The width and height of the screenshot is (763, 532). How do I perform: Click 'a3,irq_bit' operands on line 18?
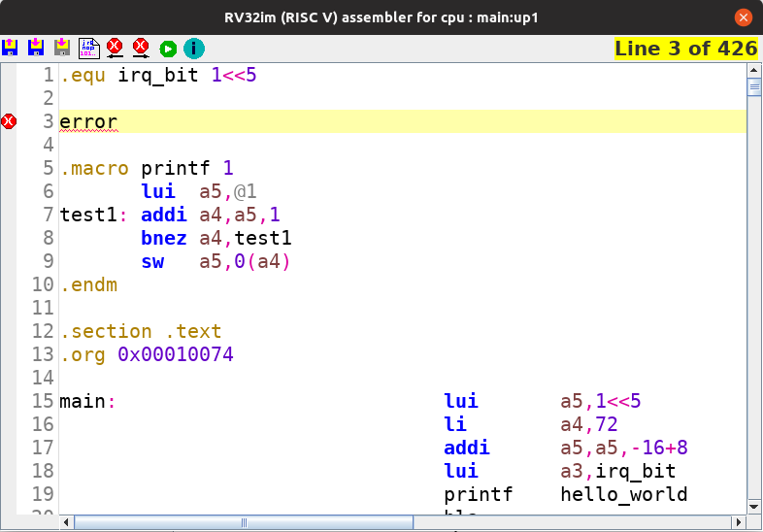[x=618, y=471]
